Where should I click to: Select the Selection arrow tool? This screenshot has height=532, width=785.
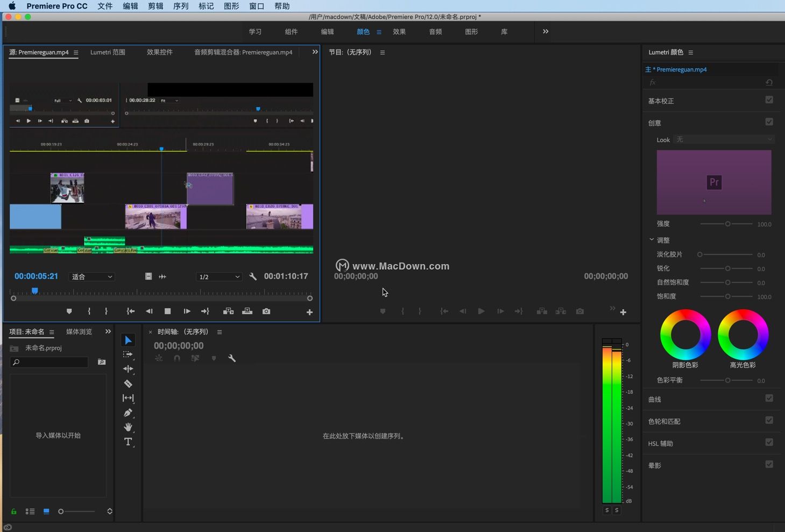click(128, 340)
